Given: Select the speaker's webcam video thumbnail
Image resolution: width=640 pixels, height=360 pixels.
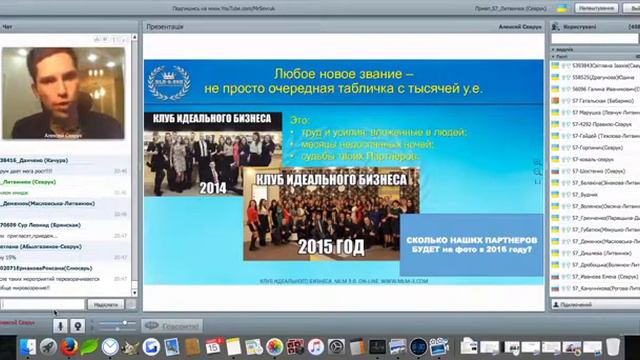Looking at the screenshot, I should coord(63,93).
